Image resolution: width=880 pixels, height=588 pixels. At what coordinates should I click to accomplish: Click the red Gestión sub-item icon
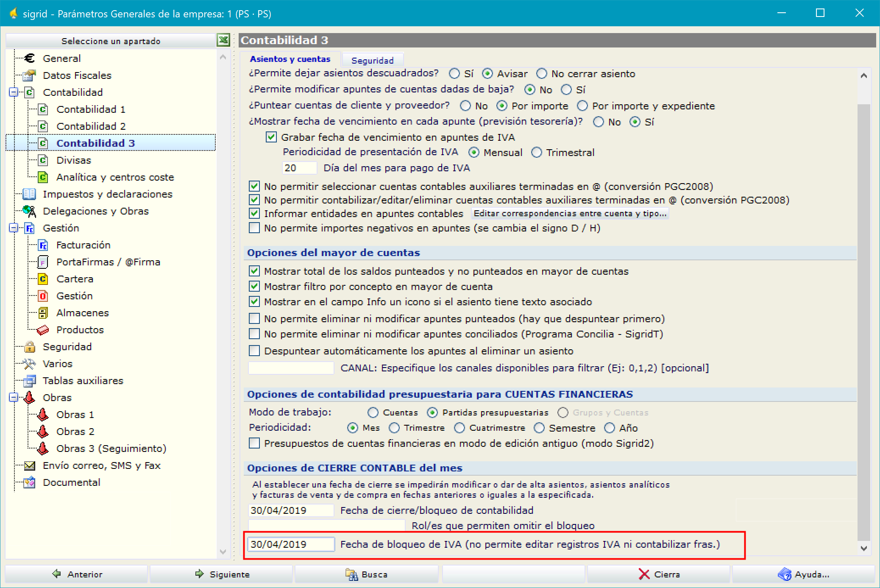point(43,295)
